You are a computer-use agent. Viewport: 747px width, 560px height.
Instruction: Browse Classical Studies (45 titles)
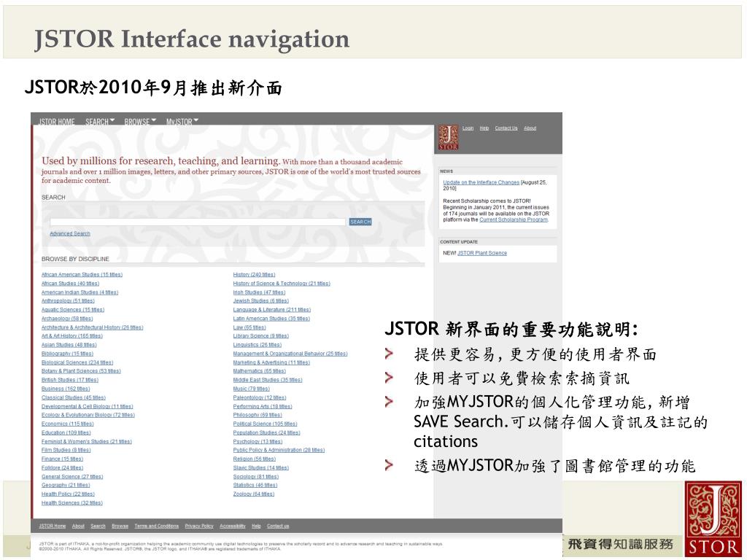[74, 397]
